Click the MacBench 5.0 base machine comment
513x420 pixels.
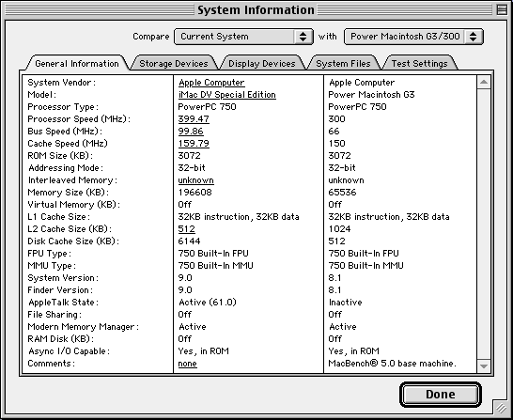tap(393, 364)
